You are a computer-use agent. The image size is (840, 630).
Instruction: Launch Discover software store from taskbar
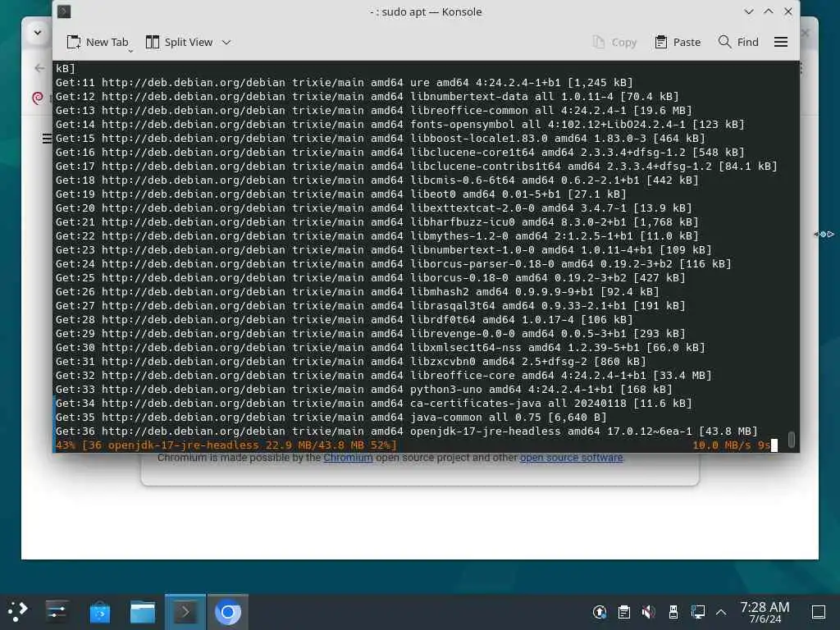pyautogui.click(x=99, y=612)
